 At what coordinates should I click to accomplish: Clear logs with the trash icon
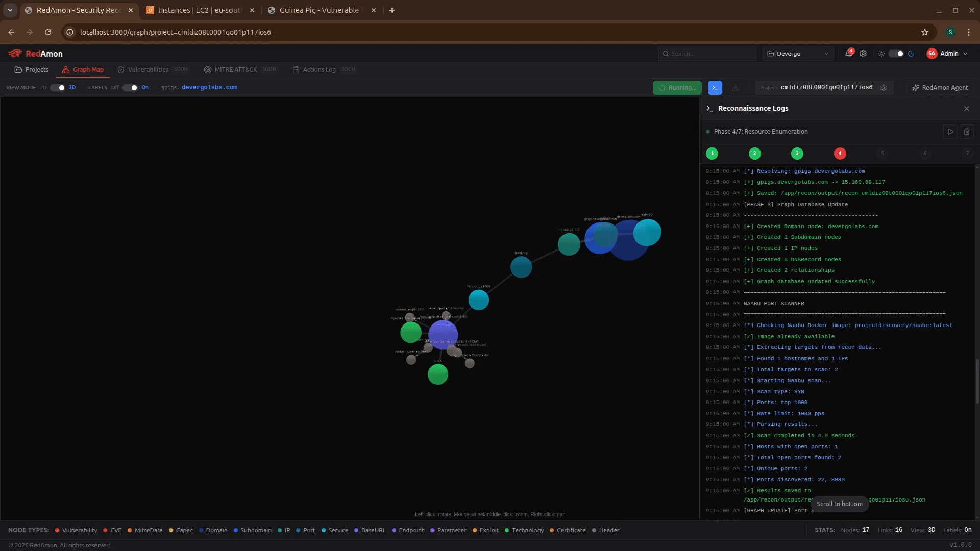coord(967,132)
